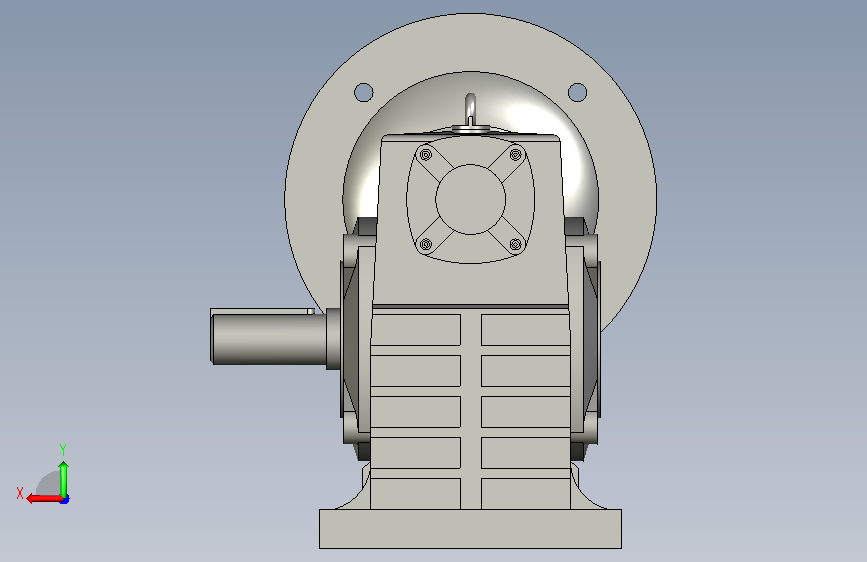Select the lower-left bolt on the cover plate

tap(425, 244)
